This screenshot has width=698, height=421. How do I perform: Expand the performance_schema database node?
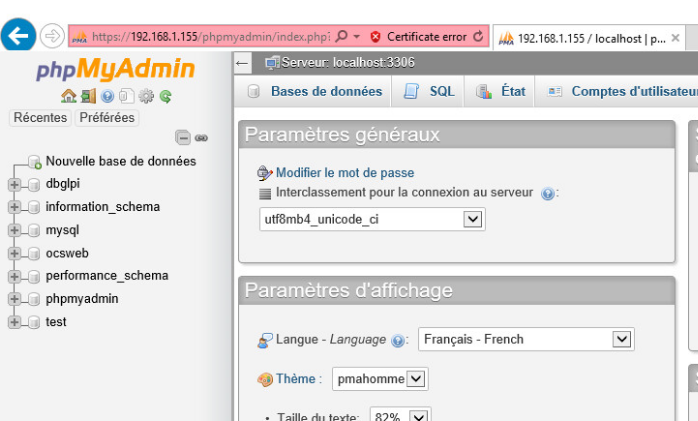(14, 276)
